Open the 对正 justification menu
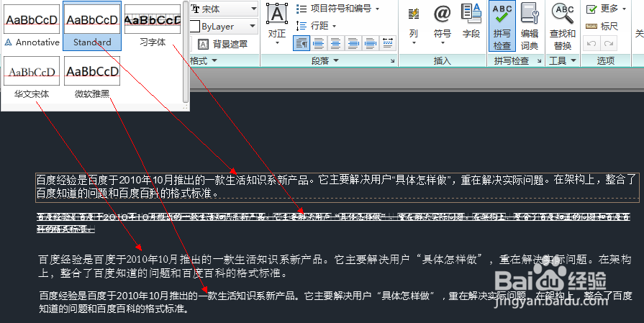The width and height of the screenshot is (644, 323). tap(277, 24)
